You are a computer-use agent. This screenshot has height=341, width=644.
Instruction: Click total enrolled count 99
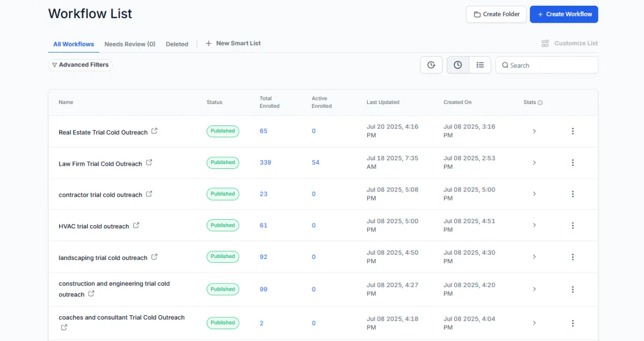point(264,290)
